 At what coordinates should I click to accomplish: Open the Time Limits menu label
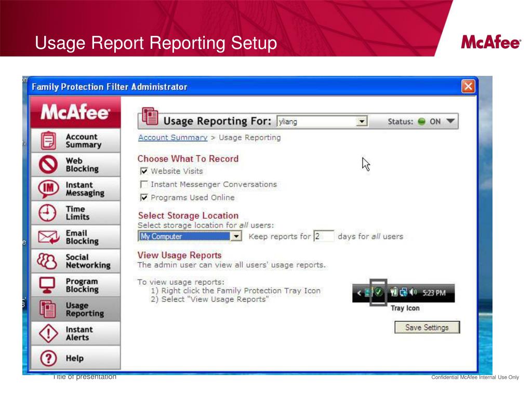point(77,213)
